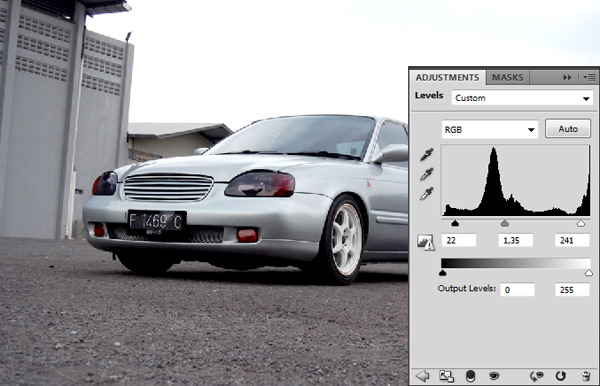Open the Adjustments panel options menu

coord(590,78)
